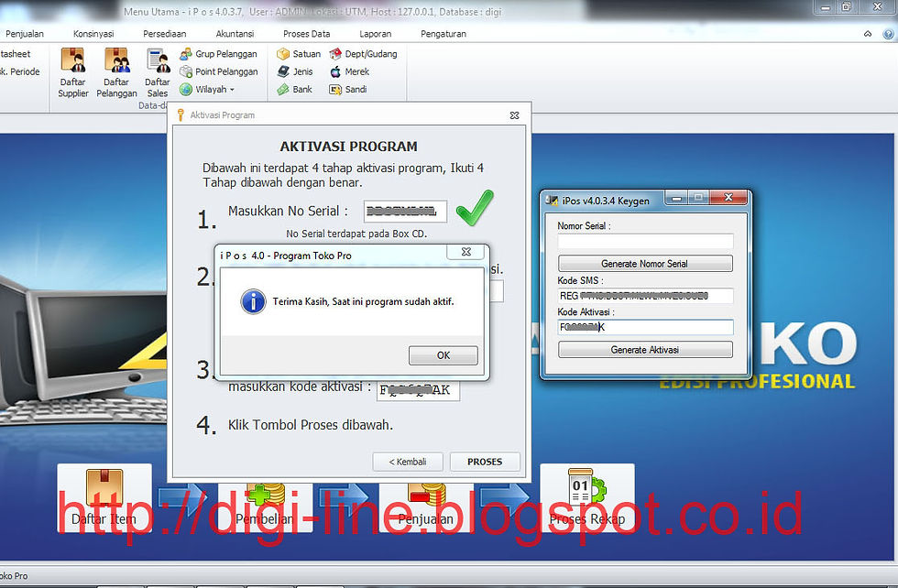Open Dept/Gudang item in ribbon
This screenshot has height=588, width=898.
[363, 54]
